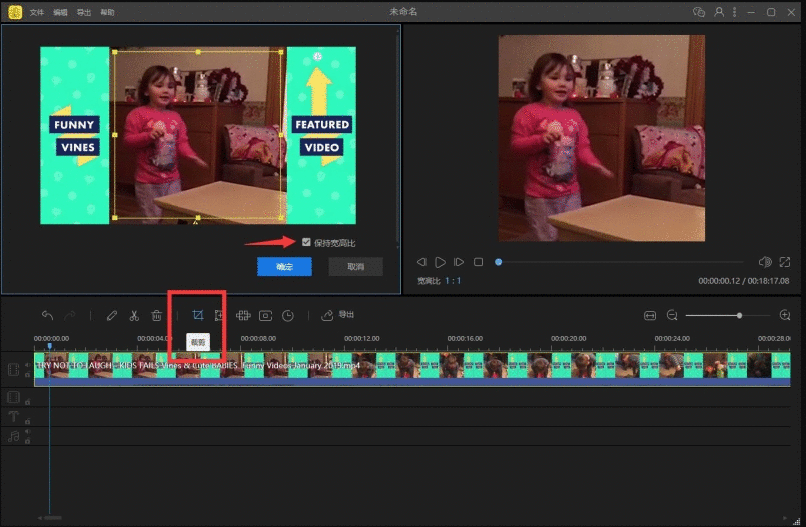Fit timeline to window width

pyautogui.click(x=650, y=315)
